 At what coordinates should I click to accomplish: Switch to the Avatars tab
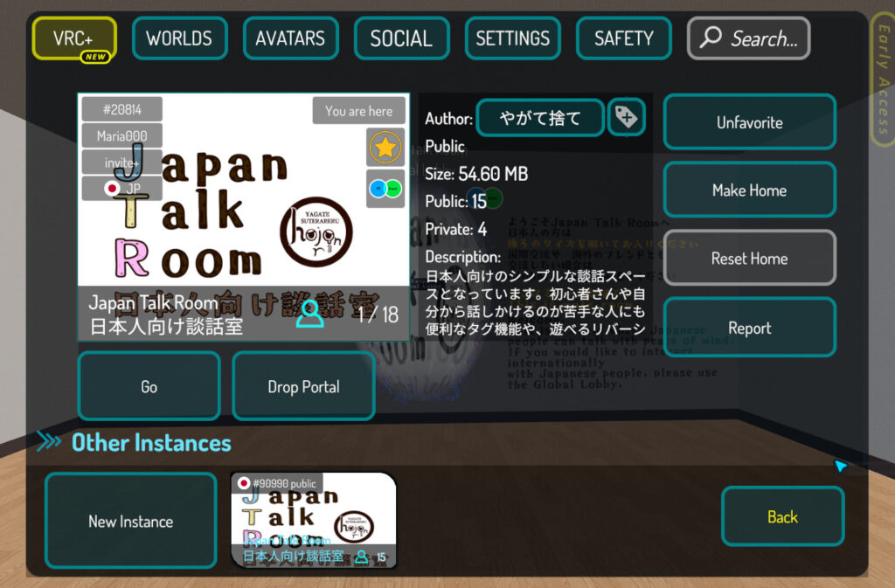tap(290, 38)
